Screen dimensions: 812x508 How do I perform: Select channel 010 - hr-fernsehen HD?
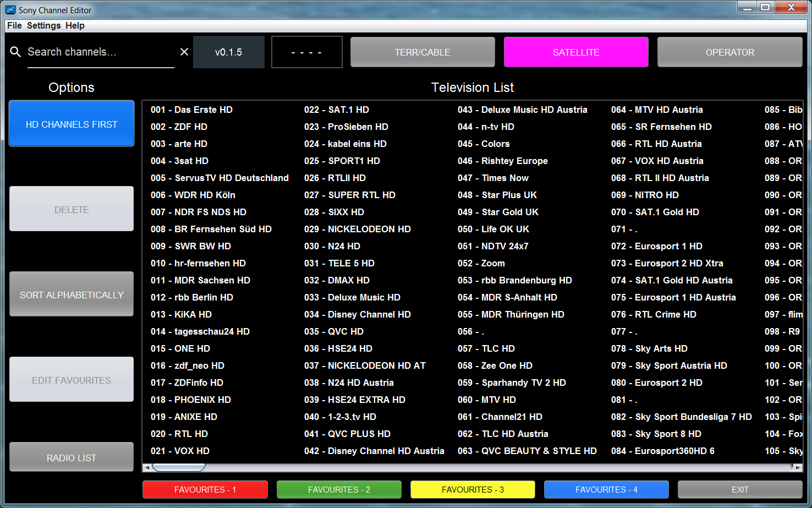198,263
